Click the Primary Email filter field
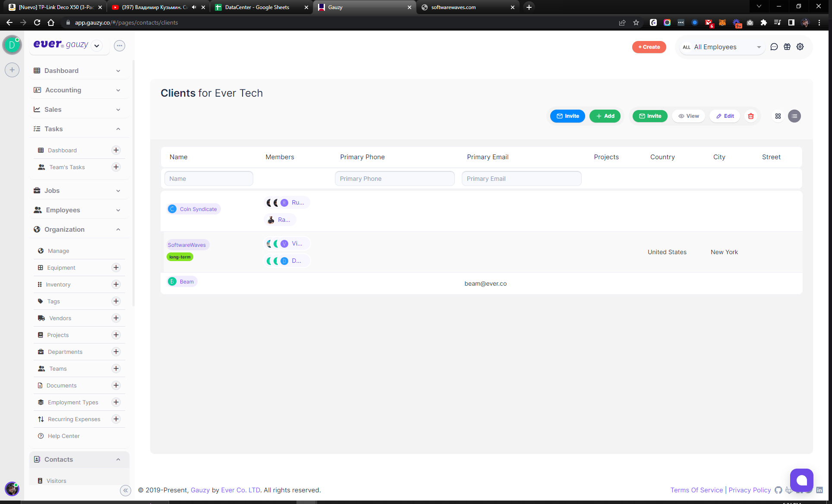The width and height of the screenshot is (832, 504). pyautogui.click(x=521, y=179)
